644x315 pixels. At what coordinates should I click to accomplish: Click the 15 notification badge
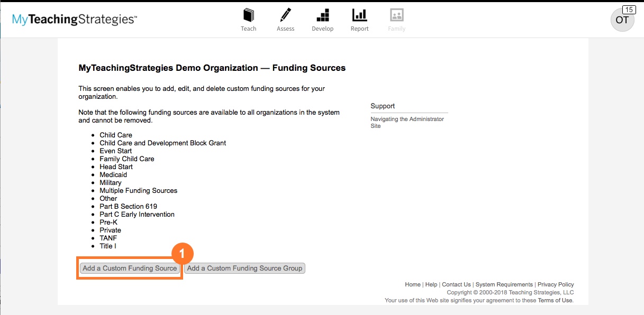click(629, 9)
